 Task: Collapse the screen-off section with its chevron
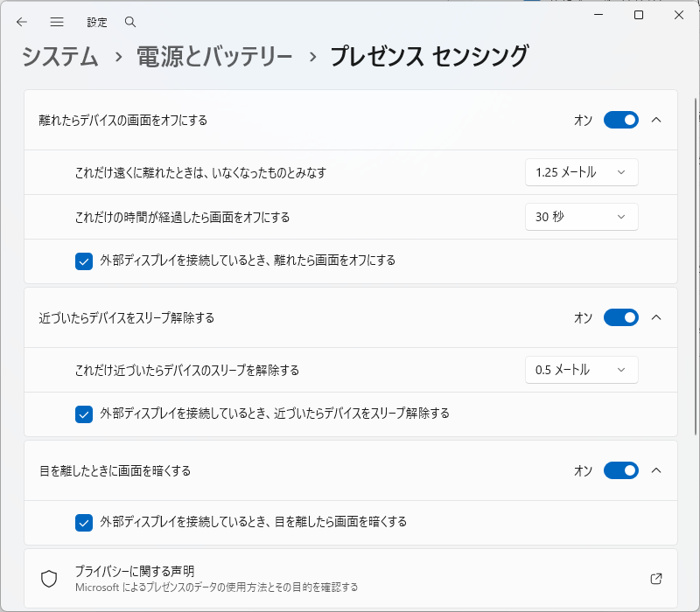point(657,120)
